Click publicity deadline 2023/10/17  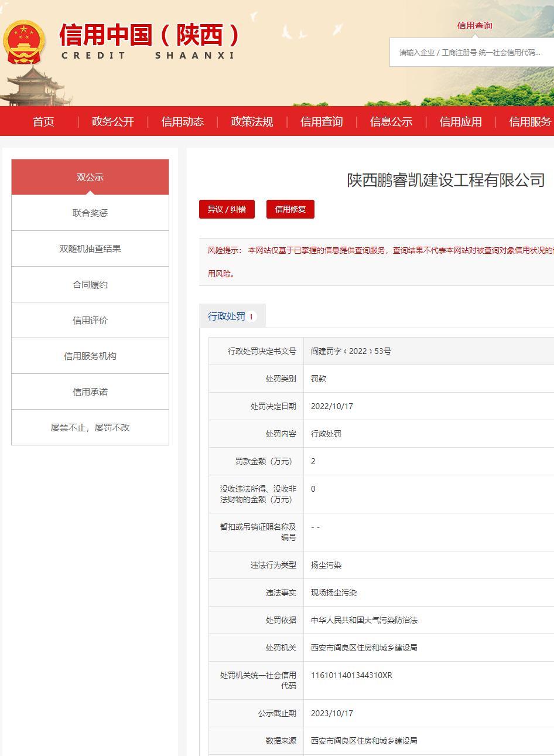coord(332,713)
